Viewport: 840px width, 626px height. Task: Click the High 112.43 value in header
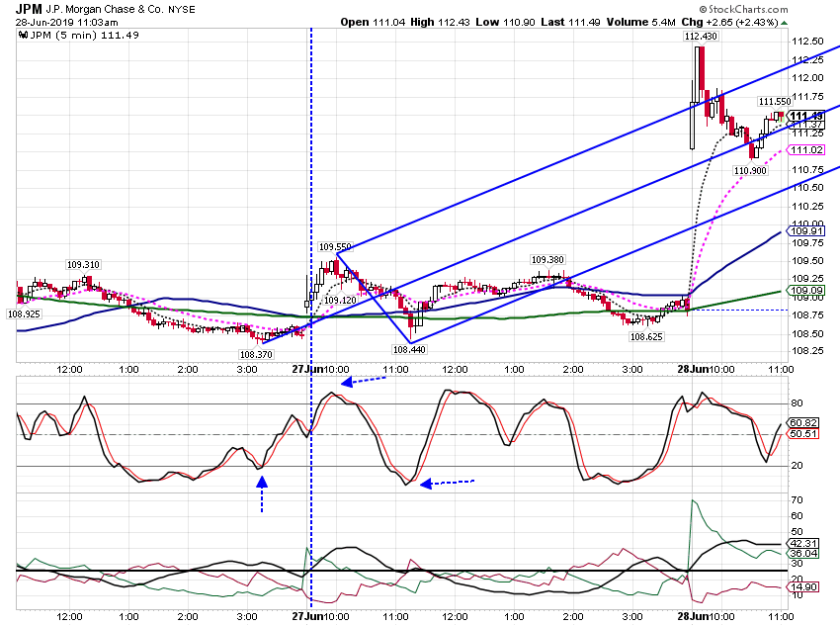[x=441, y=22]
